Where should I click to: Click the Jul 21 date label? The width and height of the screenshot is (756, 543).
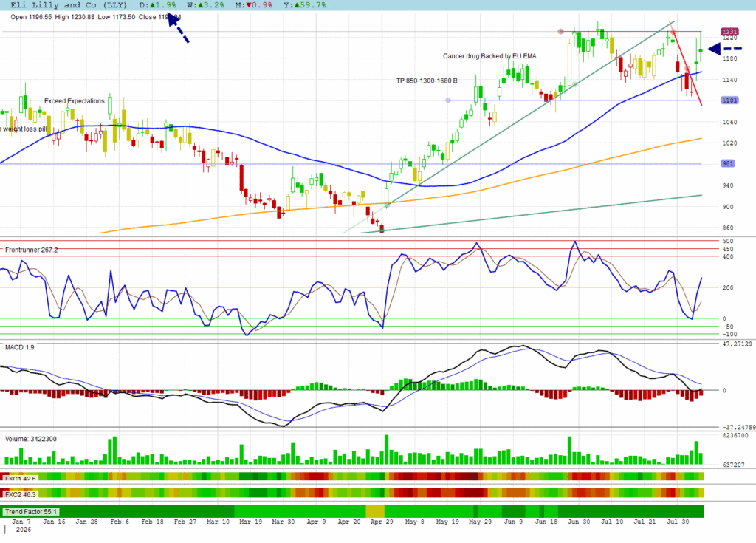[645, 522]
